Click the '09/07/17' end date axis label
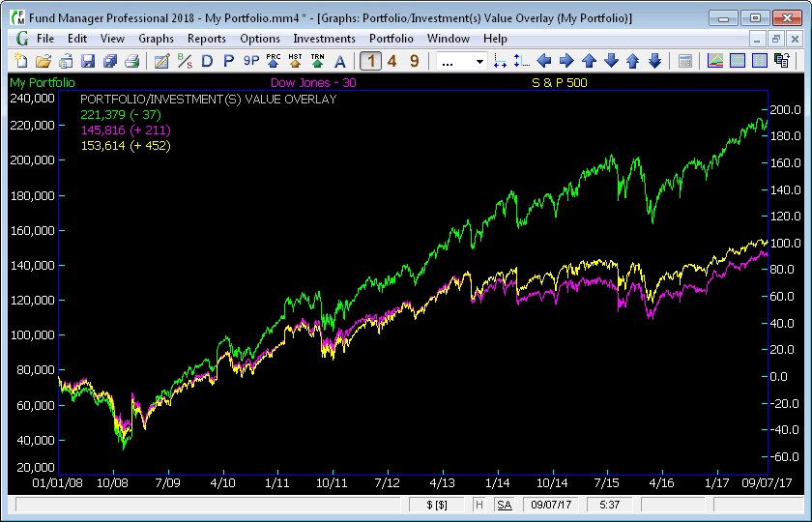This screenshot has width=812, height=522. click(x=767, y=483)
